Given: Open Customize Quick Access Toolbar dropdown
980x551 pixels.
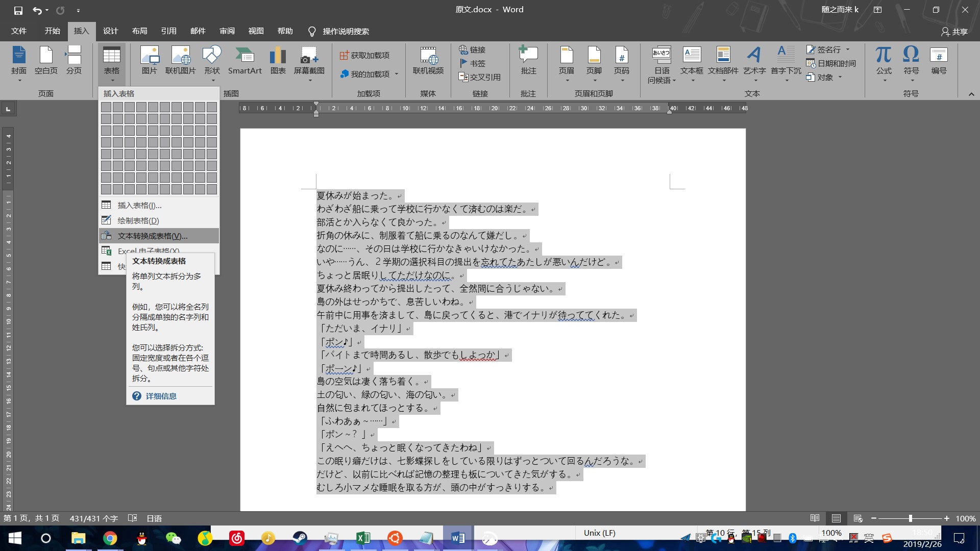Looking at the screenshot, I should (x=78, y=10).
